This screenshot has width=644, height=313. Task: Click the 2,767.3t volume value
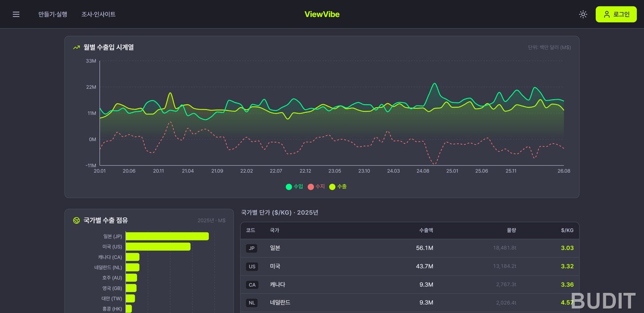(506, 285)
